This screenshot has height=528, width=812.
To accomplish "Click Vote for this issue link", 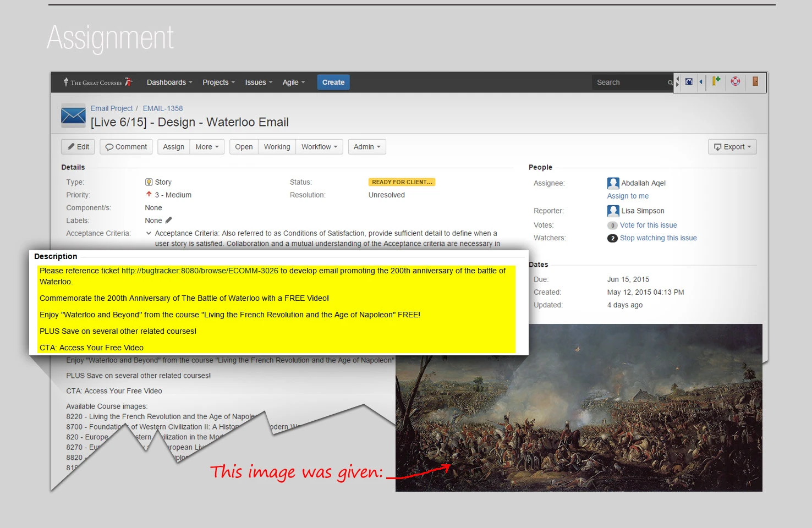I will point(648,225).
